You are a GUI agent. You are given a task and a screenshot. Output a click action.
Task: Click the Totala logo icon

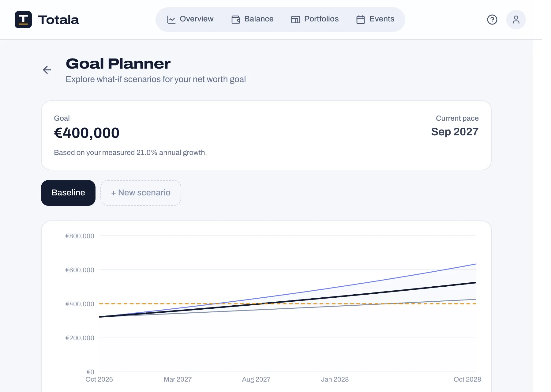[23, 20]
